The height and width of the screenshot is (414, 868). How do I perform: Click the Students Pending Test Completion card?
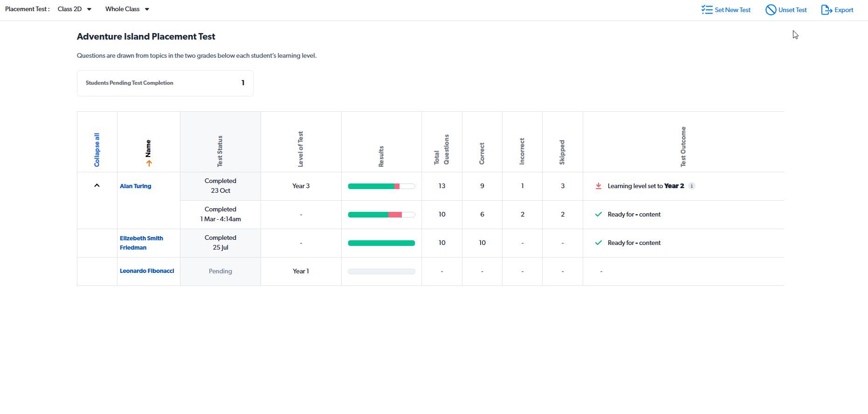(x=165, y=83)
